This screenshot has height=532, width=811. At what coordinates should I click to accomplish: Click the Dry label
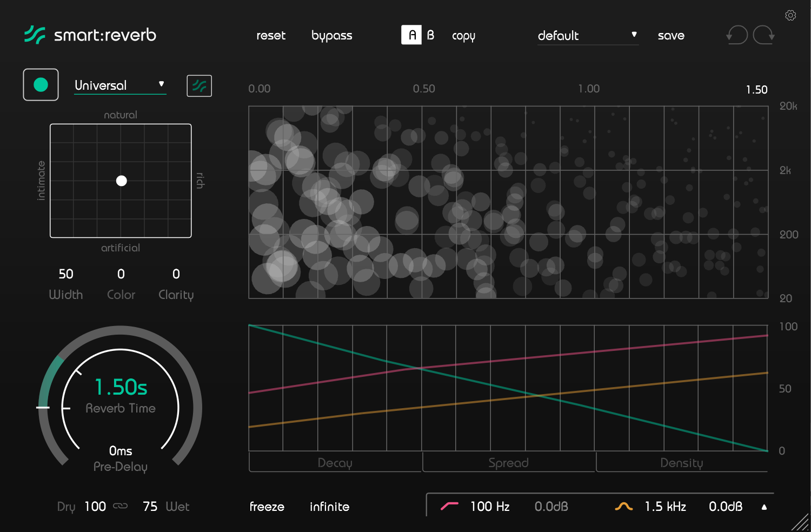[x=67, y=507]
